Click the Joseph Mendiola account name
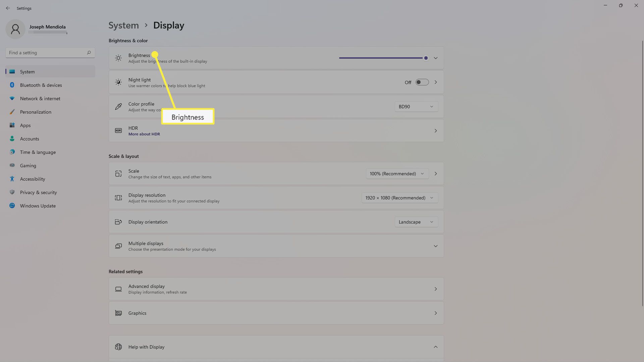The height and width of the screenshot is (362, 644). pyautogui.click(x=47, y=27)
